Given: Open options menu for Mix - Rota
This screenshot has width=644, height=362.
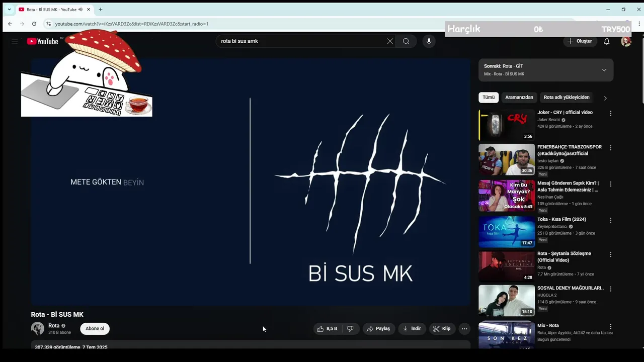Looking at the screenshot, I should (x=611, y=326).
